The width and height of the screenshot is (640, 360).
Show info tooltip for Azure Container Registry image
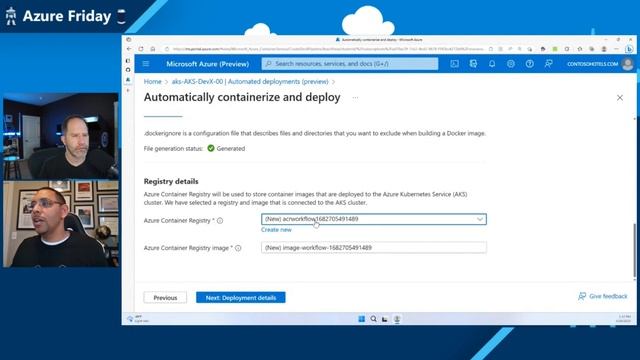point(238,248)
